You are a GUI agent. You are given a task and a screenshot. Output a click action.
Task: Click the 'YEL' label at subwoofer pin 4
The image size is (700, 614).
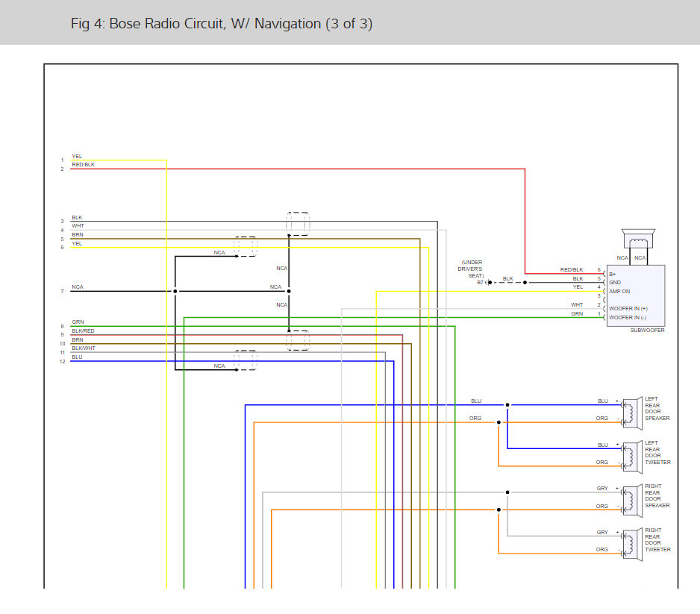tap(578, 287)
